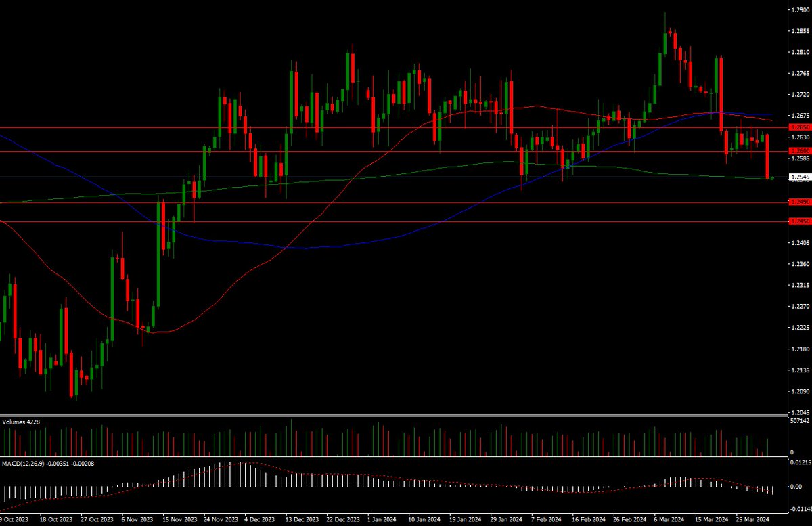812x526 pixels.
Task: Click the 1.2090 price axis value
Action: [x=800, y=392]
